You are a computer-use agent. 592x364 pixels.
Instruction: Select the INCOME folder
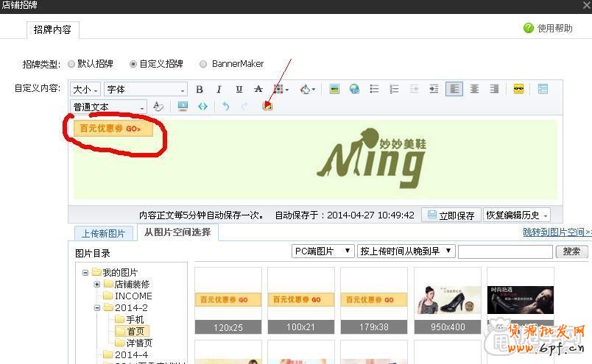[x=133, y=296]
